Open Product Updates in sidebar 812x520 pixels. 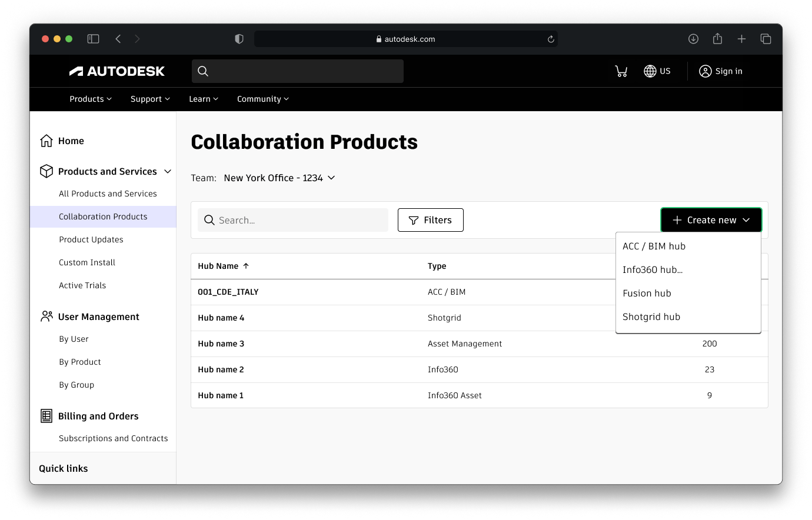point(91,239)
